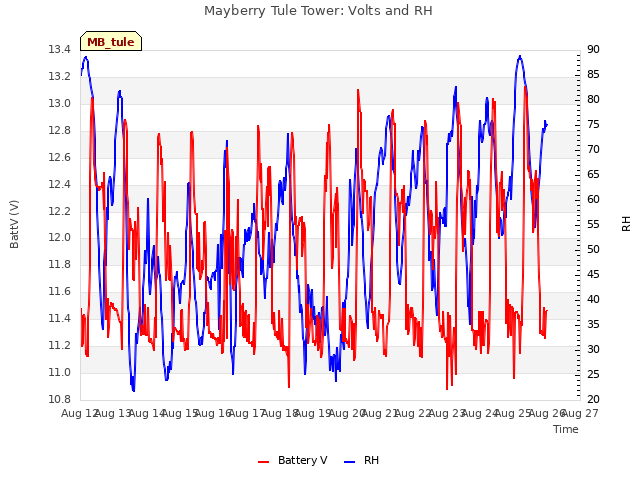Image resolution: width=640 pixels, height=480 pixels.
Task: Click the 12.8 voltage tick label
Action: click(x=59, y=131)
